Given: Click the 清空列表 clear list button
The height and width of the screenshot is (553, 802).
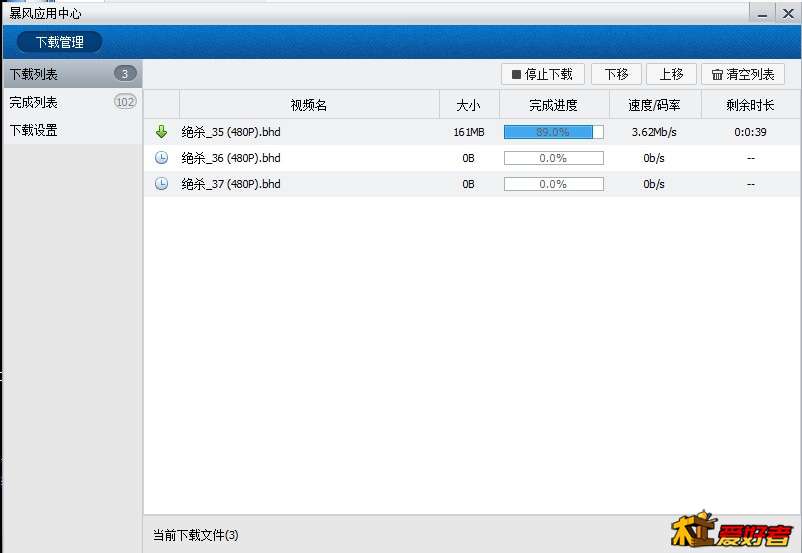Looking at the screenshot, I should tap(743, 74).
